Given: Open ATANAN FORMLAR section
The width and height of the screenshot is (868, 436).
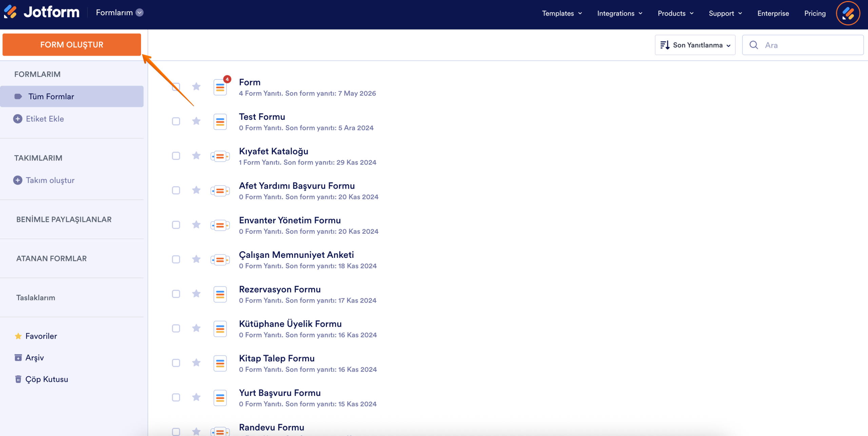Looking at the screenshot, I should [x=52, y=259].
